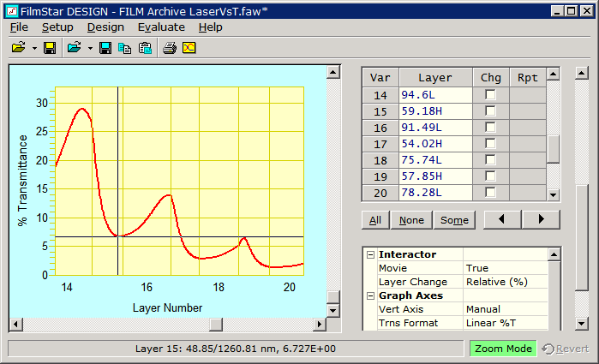Open dropdown arrow beside yellow folder
This screenshot has width=599, height=364.
click(34, 48)
